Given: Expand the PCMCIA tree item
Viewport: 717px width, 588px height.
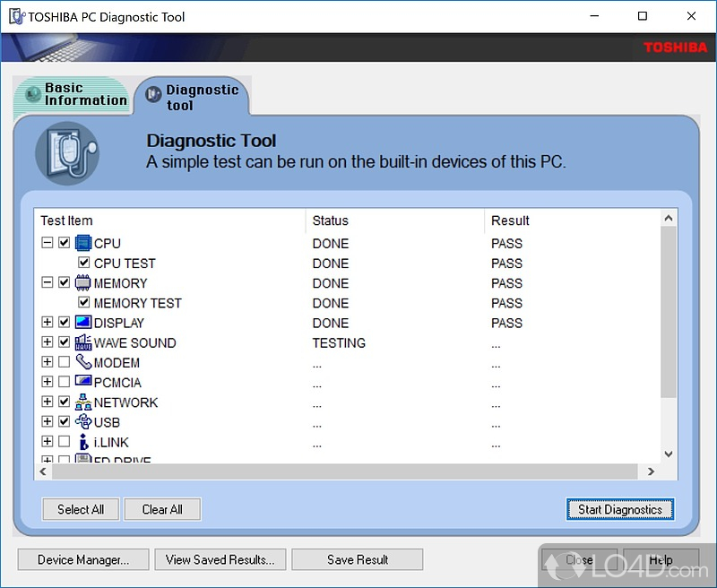Looking at the screenshot, I should click(48, 382).
